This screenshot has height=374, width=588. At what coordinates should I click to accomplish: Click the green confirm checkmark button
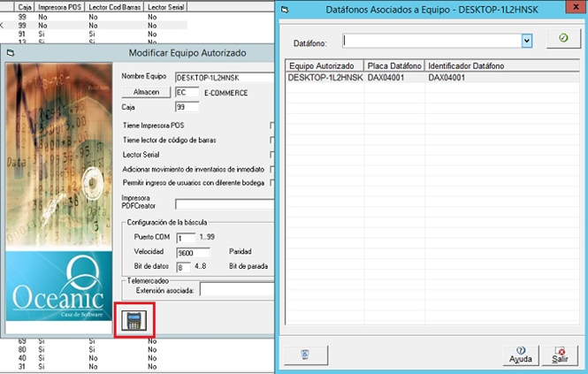click(x=562, y=40)
